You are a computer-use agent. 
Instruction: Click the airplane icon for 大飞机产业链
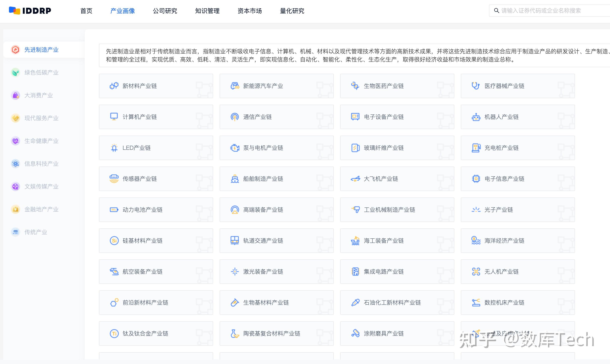click(x=355, y=179)
